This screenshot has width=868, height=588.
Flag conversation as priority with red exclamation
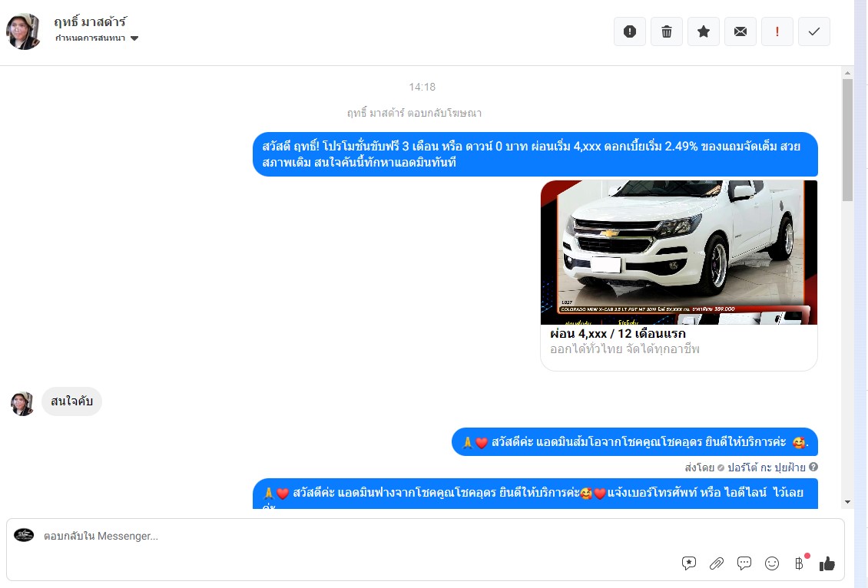(x=777, y=31)
